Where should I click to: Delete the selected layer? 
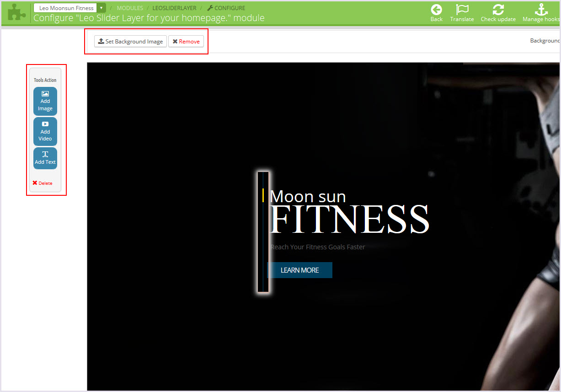43,183
